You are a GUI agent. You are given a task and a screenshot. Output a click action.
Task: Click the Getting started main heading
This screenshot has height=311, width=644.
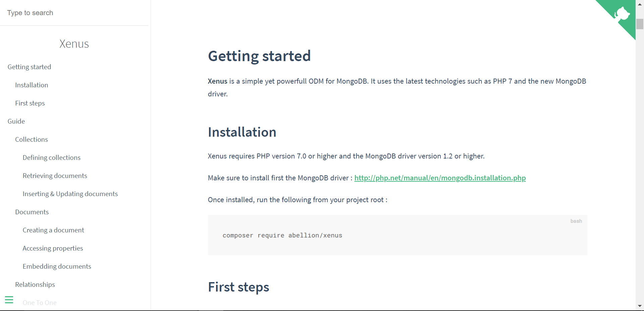259,56
